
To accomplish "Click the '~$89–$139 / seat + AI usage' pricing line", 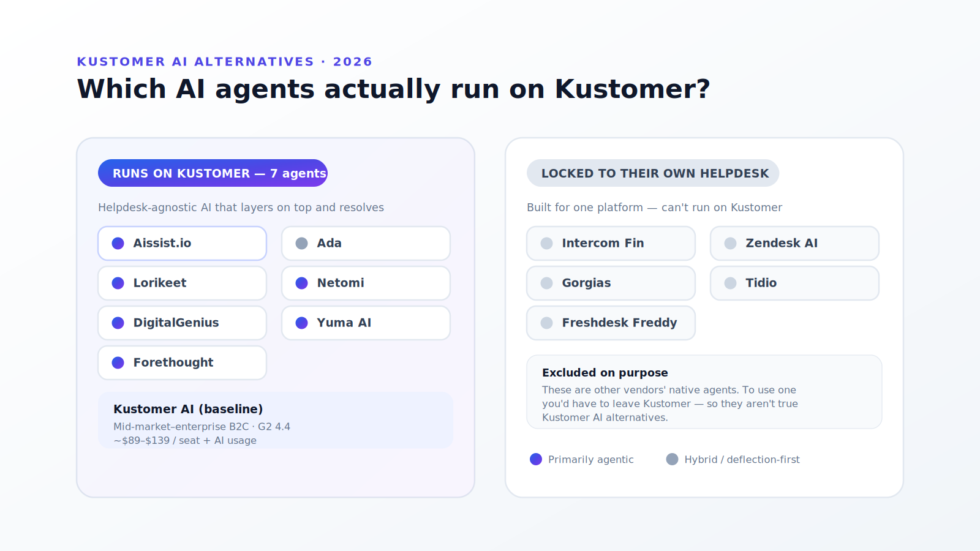I will (x=185, y=441).
